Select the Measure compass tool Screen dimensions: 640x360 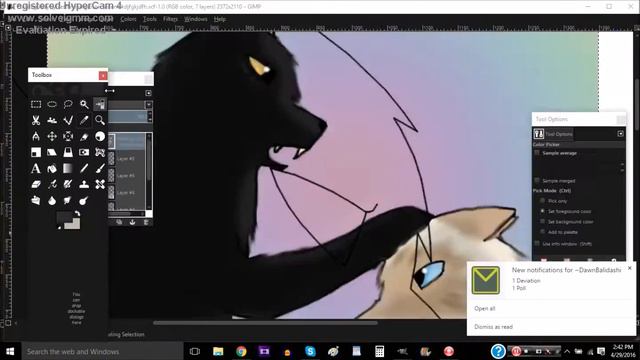point(36,136)
